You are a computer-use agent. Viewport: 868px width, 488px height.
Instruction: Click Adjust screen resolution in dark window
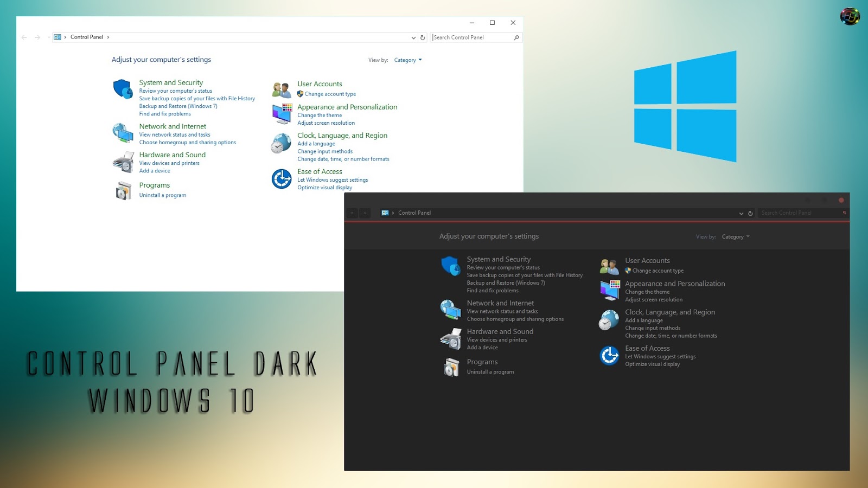pyautogui.click(x=654, y=300)
